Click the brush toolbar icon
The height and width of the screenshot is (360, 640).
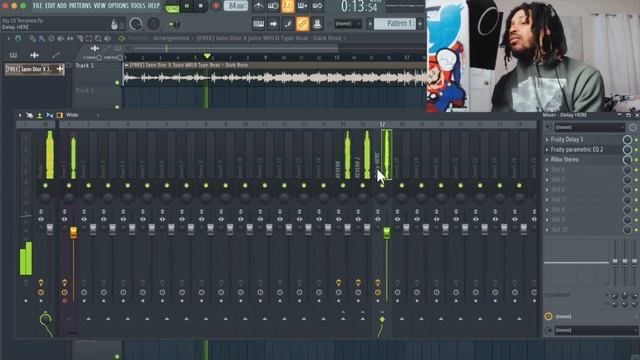pos(288,24)
